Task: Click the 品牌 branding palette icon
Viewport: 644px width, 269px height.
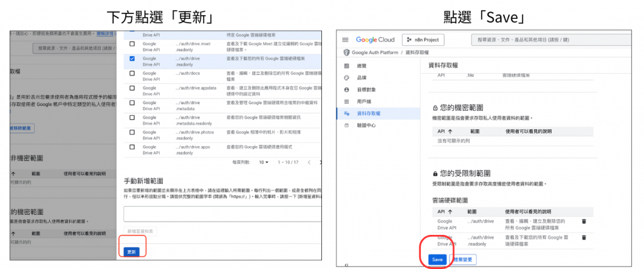Action: pos(347,77)
